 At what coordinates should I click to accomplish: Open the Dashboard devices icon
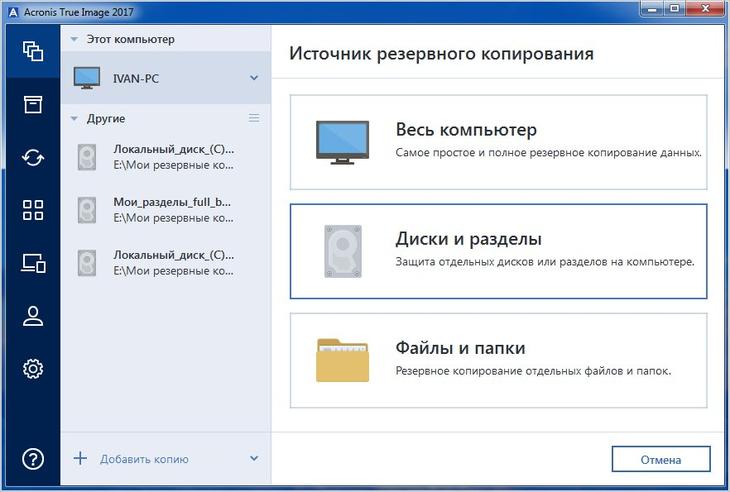[x=33, y=263]
